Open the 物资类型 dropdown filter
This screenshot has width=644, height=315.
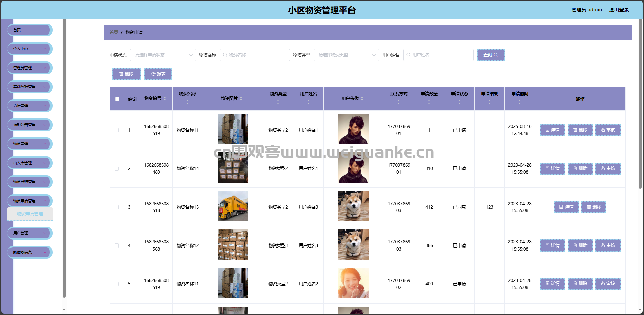[x=346, y=55]
